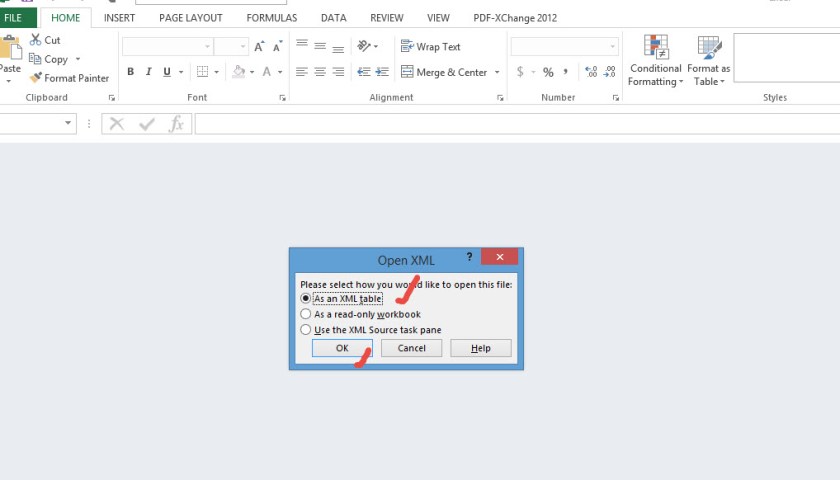Click the dialog question mark help button
The height and width of the screenshot is (480, 840).
(469, 257)
